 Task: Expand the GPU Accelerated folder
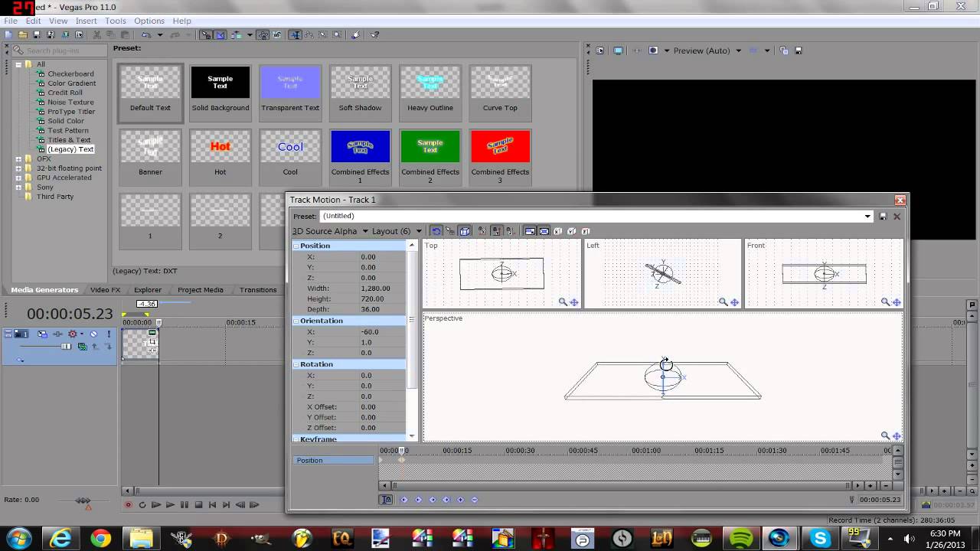tap(18, 178)
